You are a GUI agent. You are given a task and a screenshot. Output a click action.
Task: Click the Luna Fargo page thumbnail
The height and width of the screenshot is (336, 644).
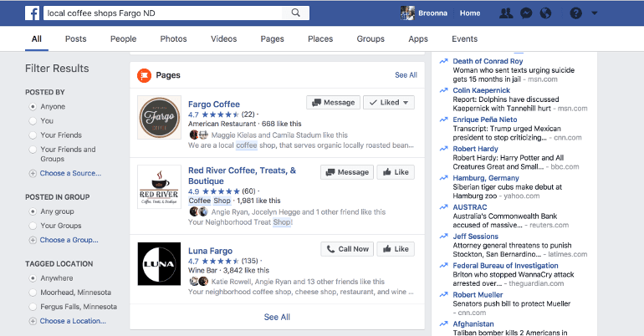(x=159, y=263)
